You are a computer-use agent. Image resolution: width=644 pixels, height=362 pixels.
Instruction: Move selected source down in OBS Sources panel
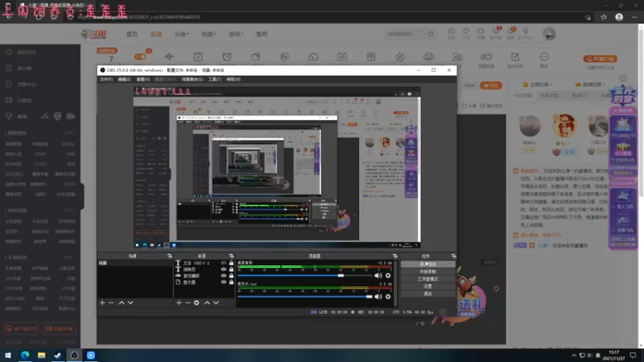(216, 303)
